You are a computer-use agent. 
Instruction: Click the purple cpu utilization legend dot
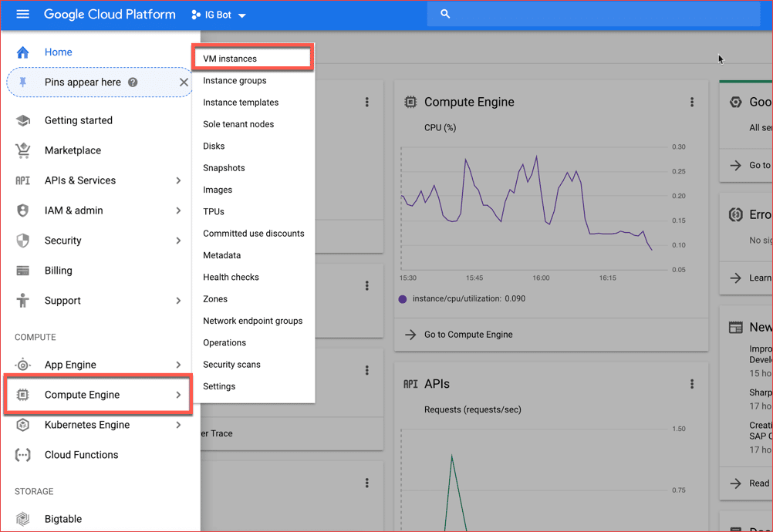pyautogui.click(x=402, y=298)
